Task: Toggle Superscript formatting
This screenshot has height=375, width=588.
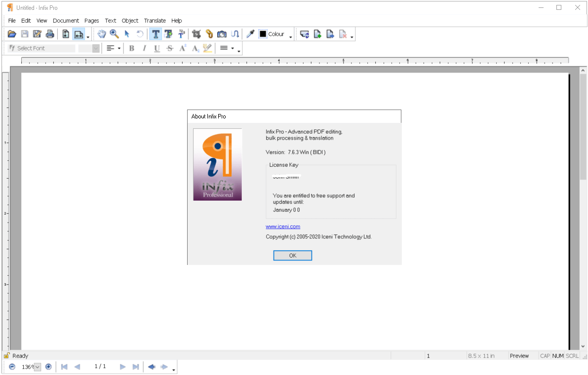Action: [x=183, y=48]
